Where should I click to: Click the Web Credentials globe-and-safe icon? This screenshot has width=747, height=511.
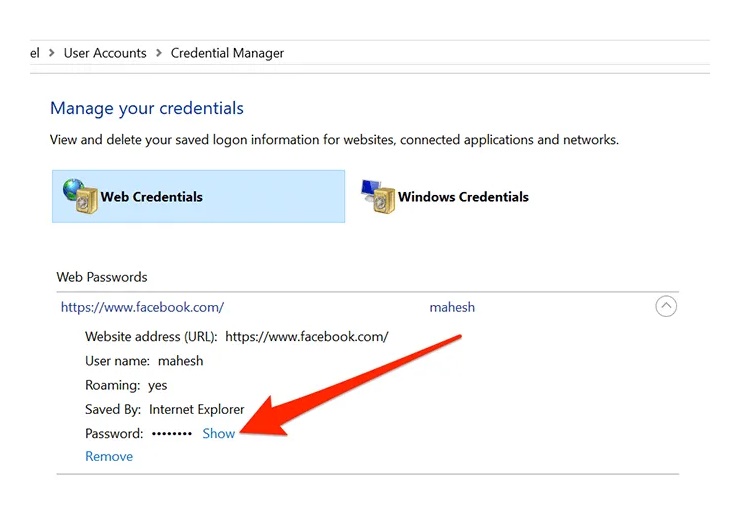point(80,196)
